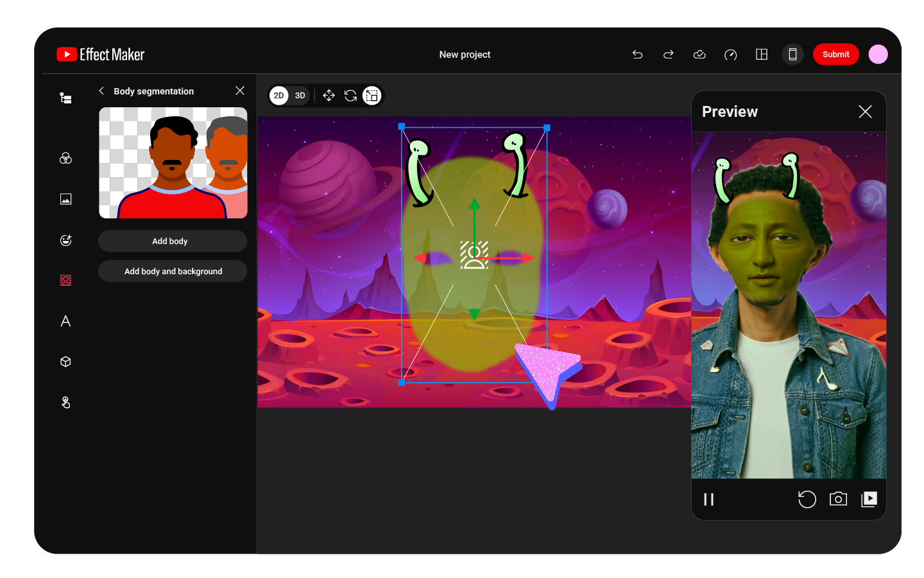Open the touch interaction icon in sidebar
This screenshot has width=924, height=578.
pyautogui.click(x=65, y=402)
